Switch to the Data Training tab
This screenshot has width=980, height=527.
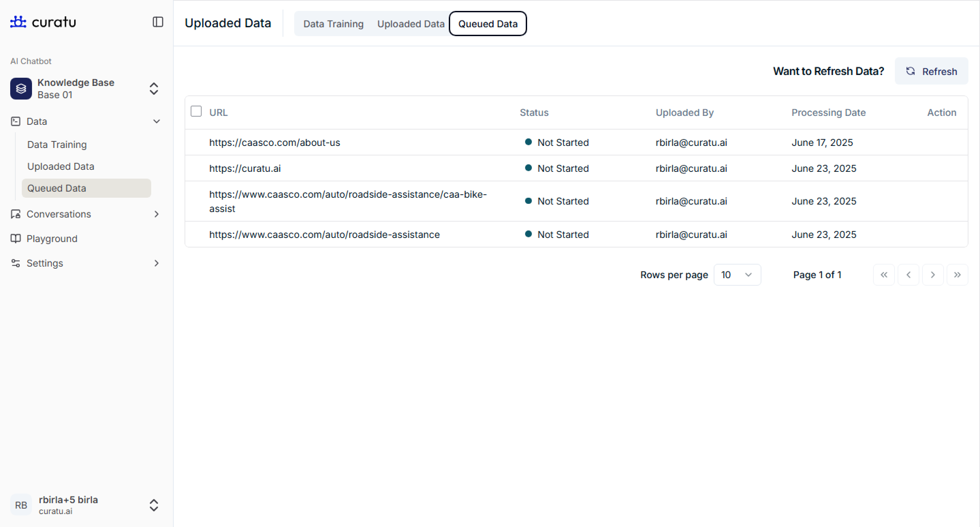coord(333,24)
